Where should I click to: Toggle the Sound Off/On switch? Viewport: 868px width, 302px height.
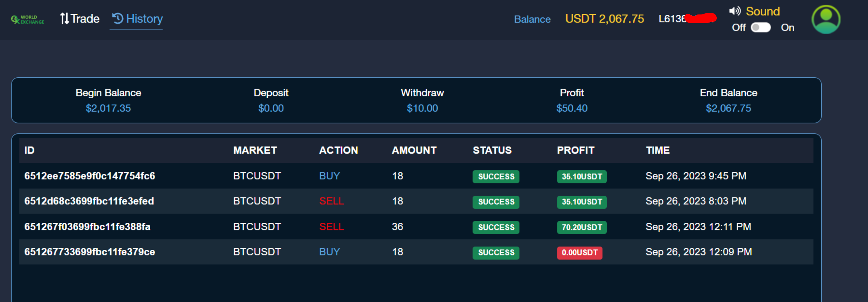pyautogui.click(x=761, y=27)
